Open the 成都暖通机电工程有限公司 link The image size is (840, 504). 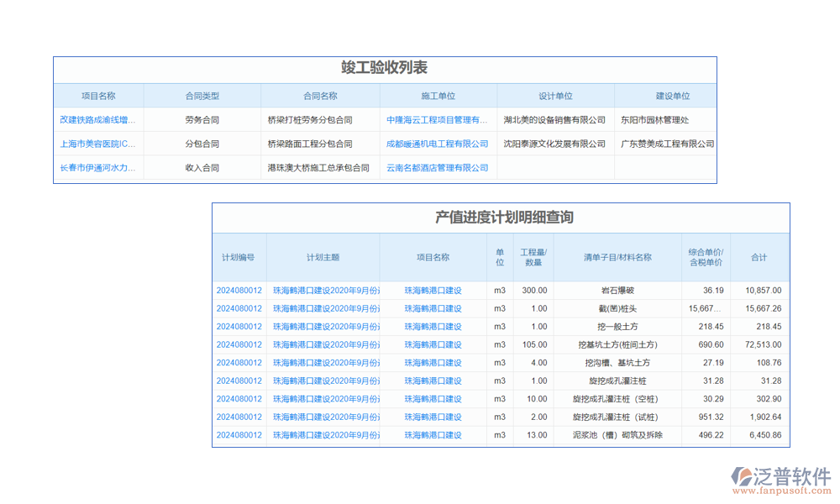click(x=437, y=144)
